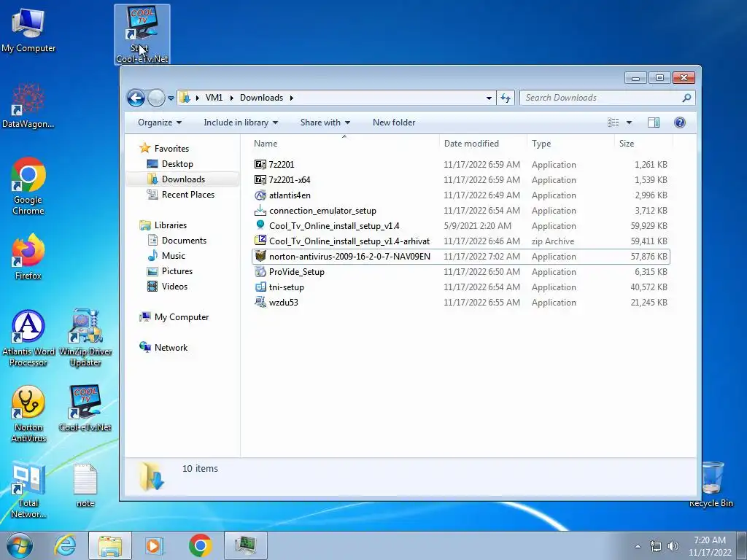Sort by the Type column header
This screenshot has width=747, height=560.
click(570, 144)
